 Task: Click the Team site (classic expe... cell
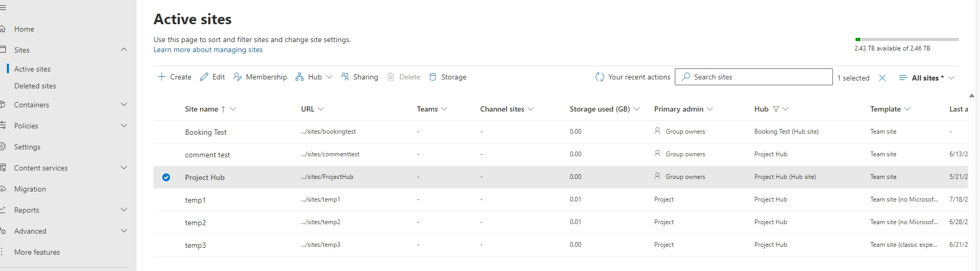pyautogui.click(x=904, y=245)
